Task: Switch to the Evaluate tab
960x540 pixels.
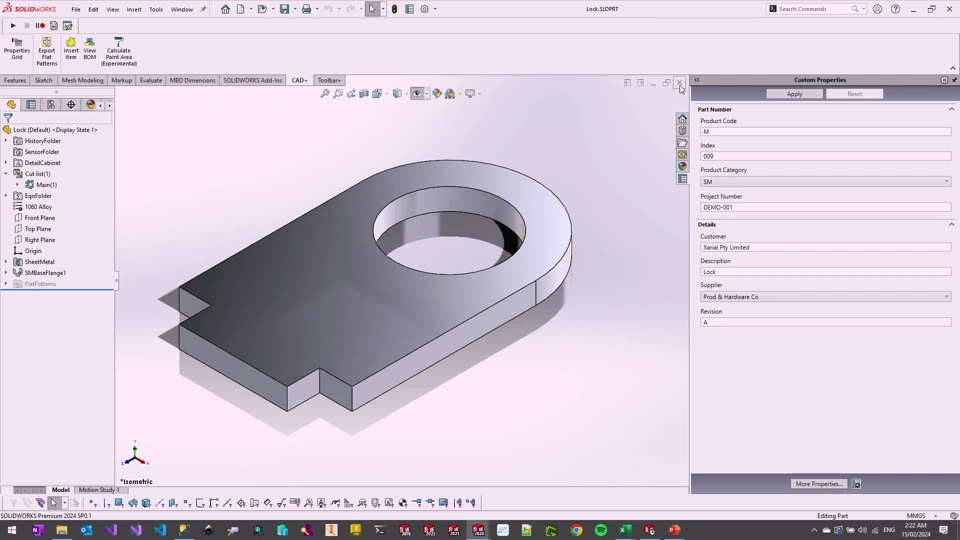Action: click(151, 80)
